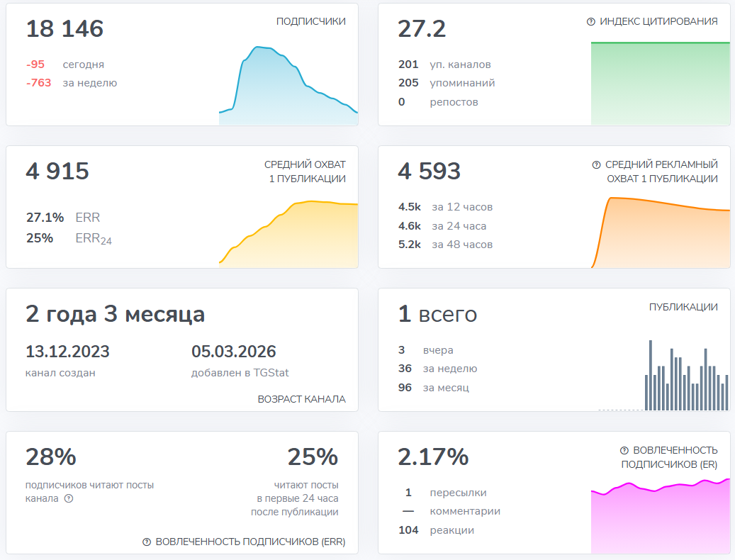735x560 pixels.
Task: Click the 205 упоминаний row
Action: point(447,83)
